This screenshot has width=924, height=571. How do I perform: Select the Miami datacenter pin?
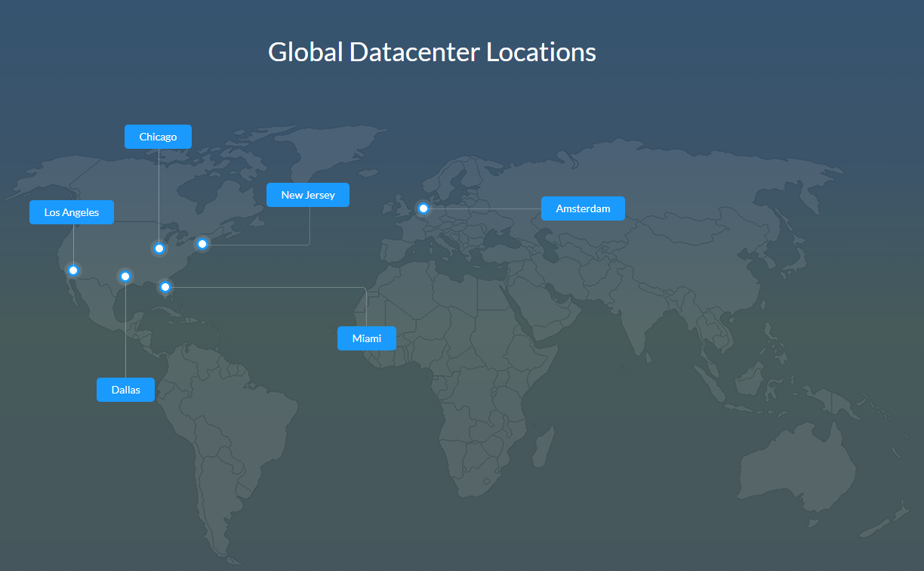[x=165, y=287]
